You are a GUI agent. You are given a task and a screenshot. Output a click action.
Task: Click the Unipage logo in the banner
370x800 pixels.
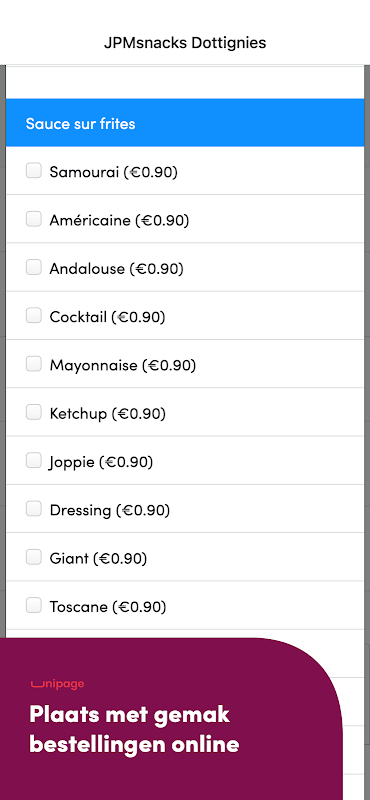[x=57, y=684]
